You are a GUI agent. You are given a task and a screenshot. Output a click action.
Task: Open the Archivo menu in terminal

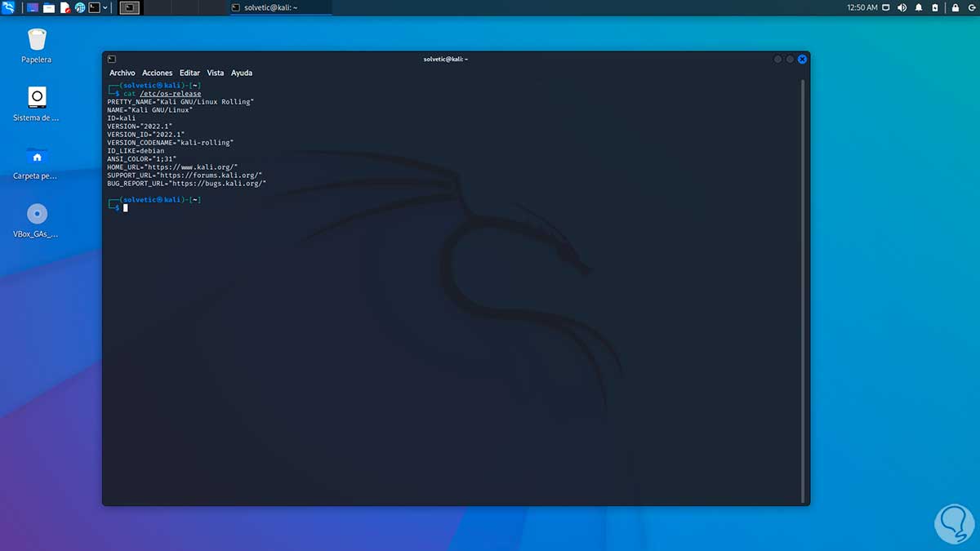tap(122, 73)
